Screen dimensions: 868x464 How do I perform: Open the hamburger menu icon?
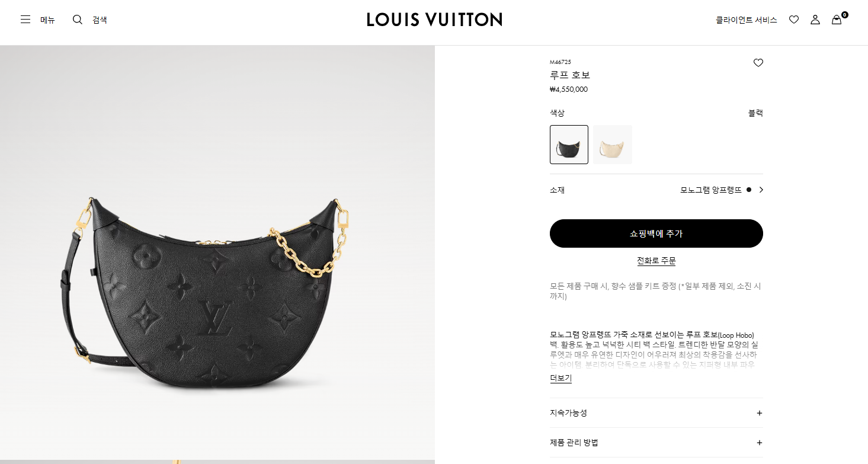(25, 20)
